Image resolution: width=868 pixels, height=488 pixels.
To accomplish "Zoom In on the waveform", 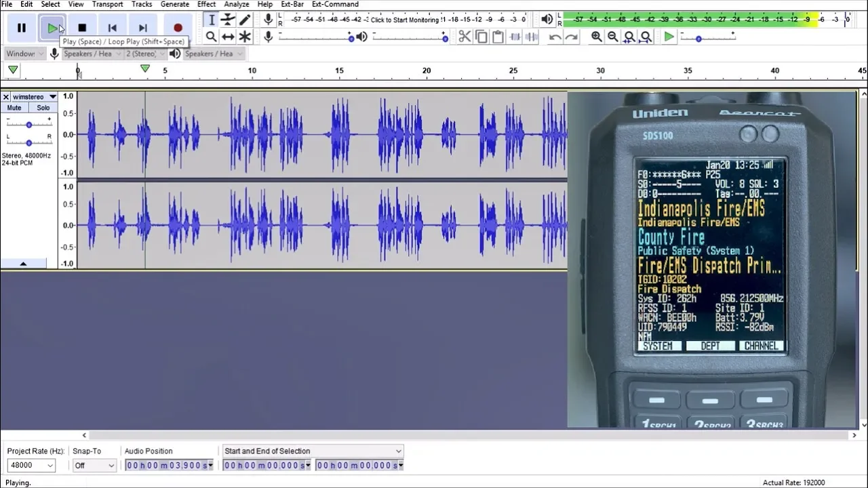I will click(x=597, y=37).
